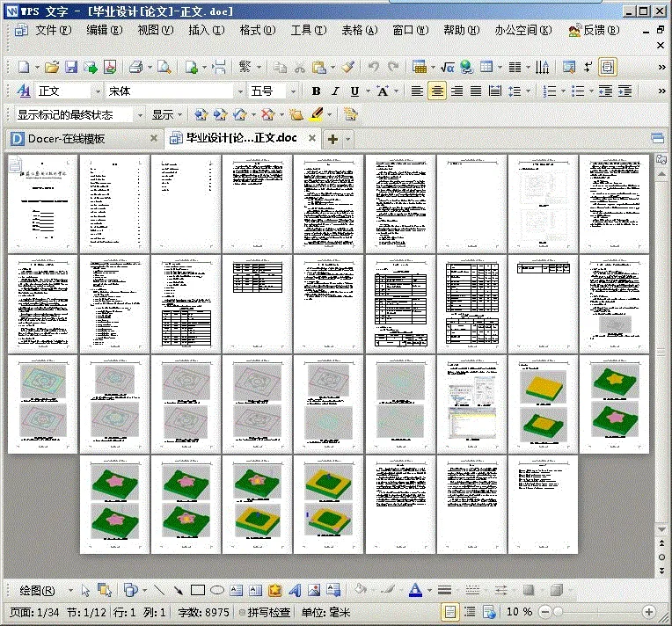
Task: Click the Insert table grid icon
Action: point(486,67)
